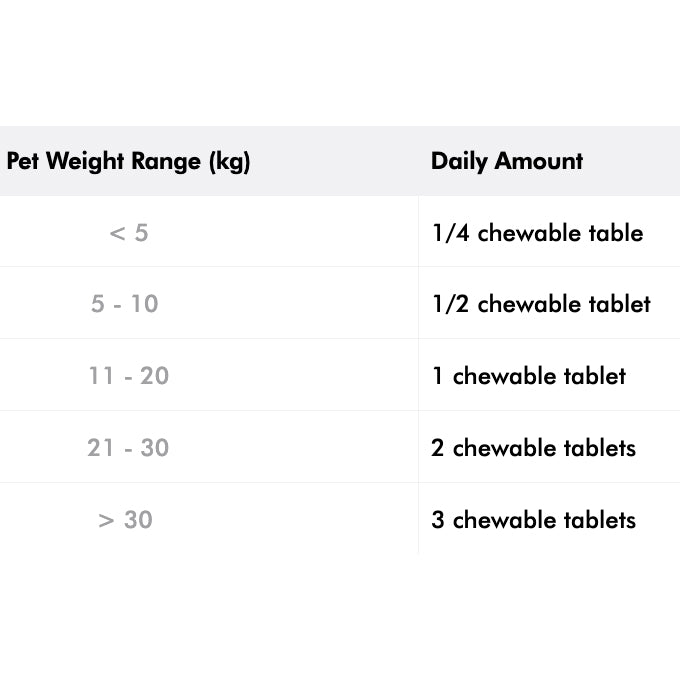The width and height of the screenshot is (680, 680).
Task: Select the '11 - 20' weight cell
Action: pyautogui.click(x=129, y=376)
